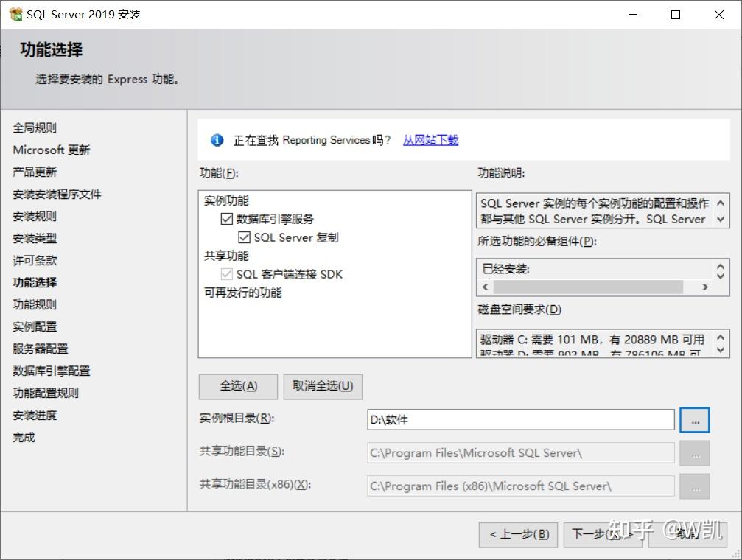Select 数据库引擎配置 step in sidebar
This screenshot has height=560, width=742.
[51, 371]
